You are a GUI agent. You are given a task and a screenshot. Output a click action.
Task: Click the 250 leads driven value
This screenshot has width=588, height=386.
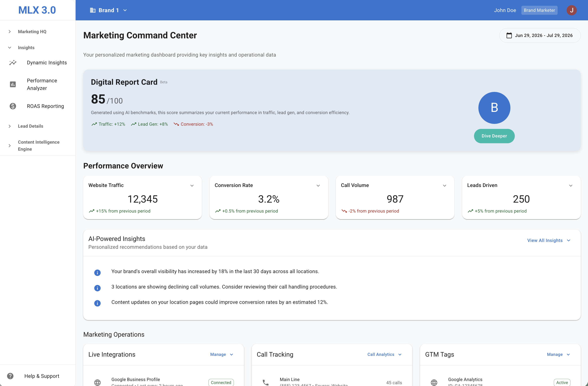pos(521,199)
